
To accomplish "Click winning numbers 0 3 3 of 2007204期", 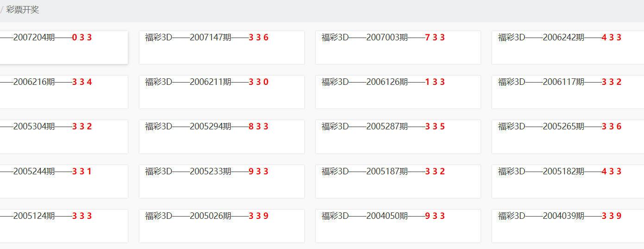I will [x=82, y=38].
